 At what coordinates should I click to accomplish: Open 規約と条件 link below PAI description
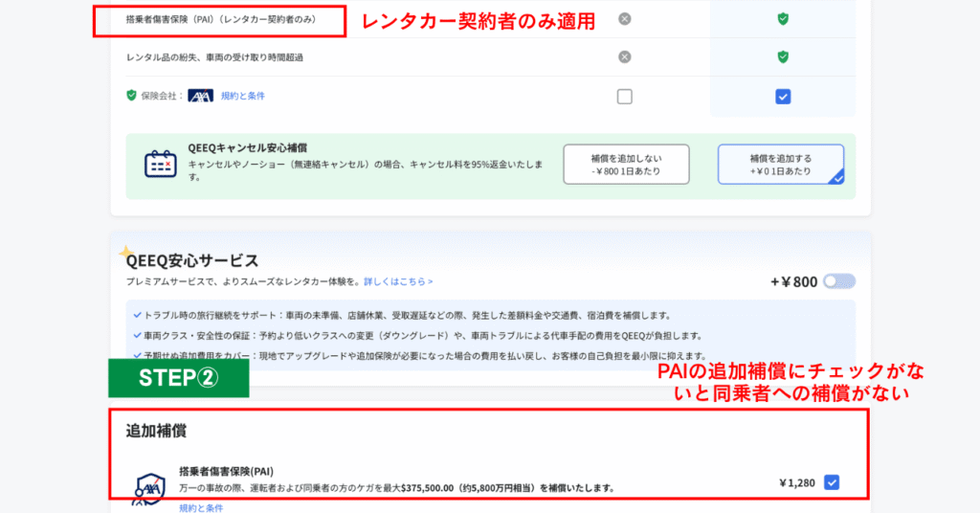201,508
